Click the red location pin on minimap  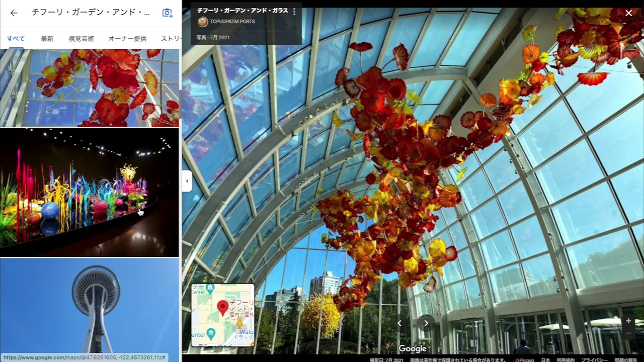(222, 308)
